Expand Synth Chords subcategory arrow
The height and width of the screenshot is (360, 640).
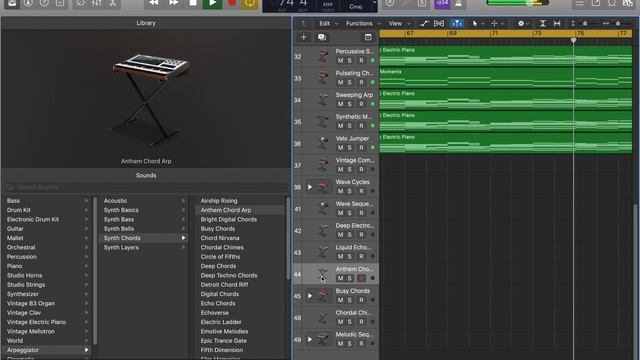[x=183, y=238]
